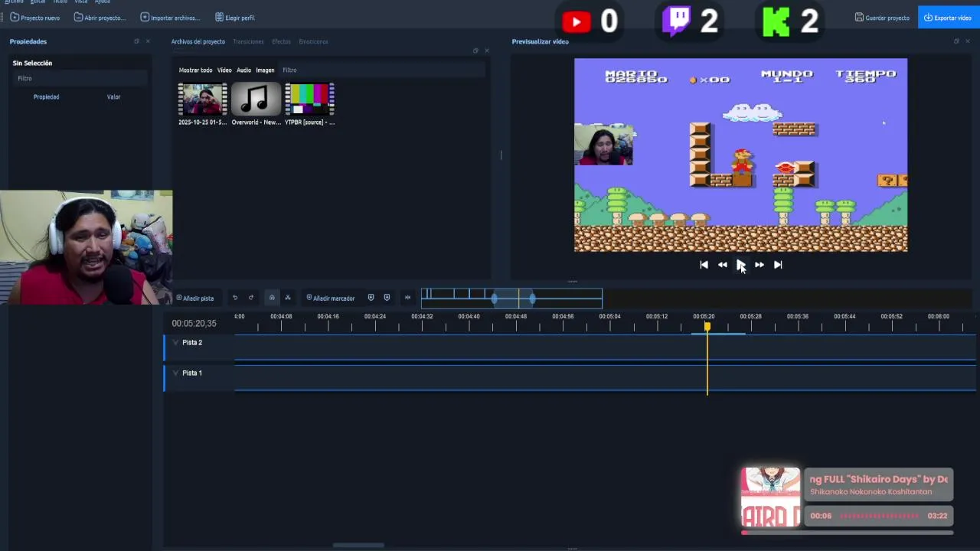Click the rewind playback button

tap(722, 265)
